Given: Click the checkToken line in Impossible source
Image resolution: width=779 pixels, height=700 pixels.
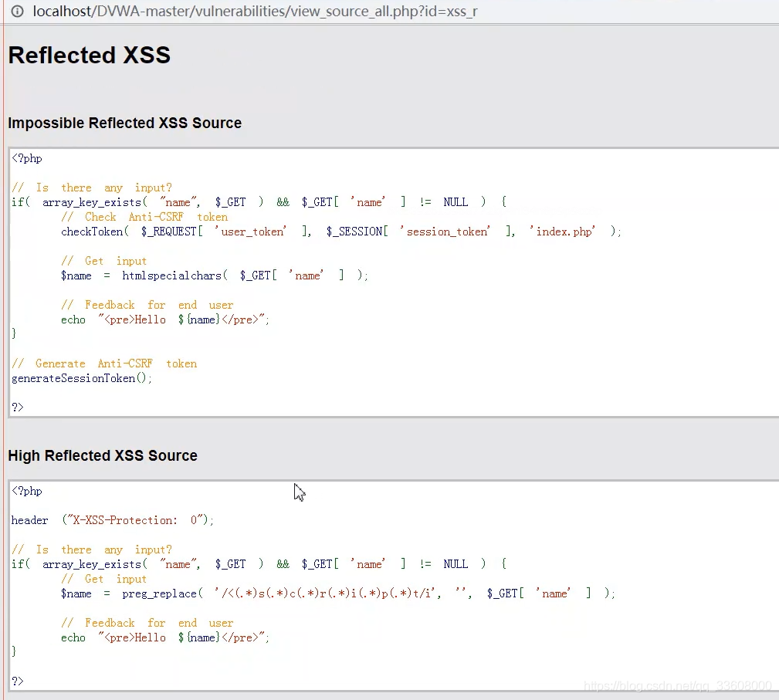Looking at the screenshot, I should click(x=340, y=232).
